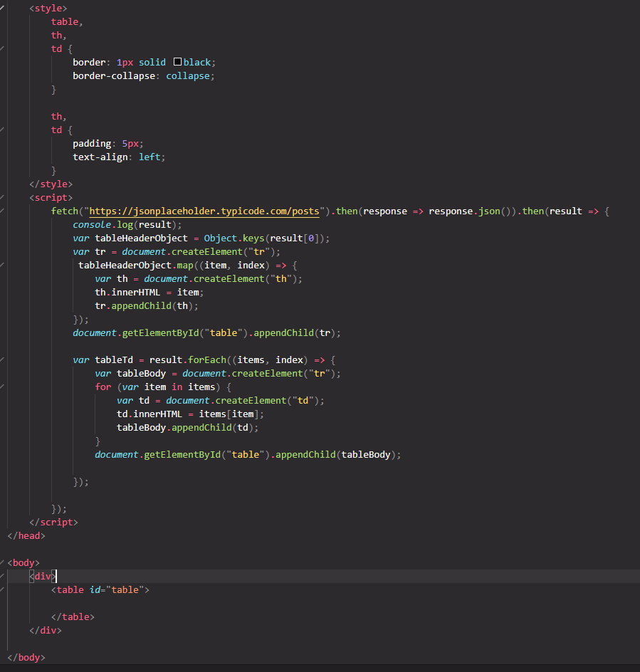Click 'result[0]' argument
The height and width of the screenshot is (672, 640).
(295, 238)
